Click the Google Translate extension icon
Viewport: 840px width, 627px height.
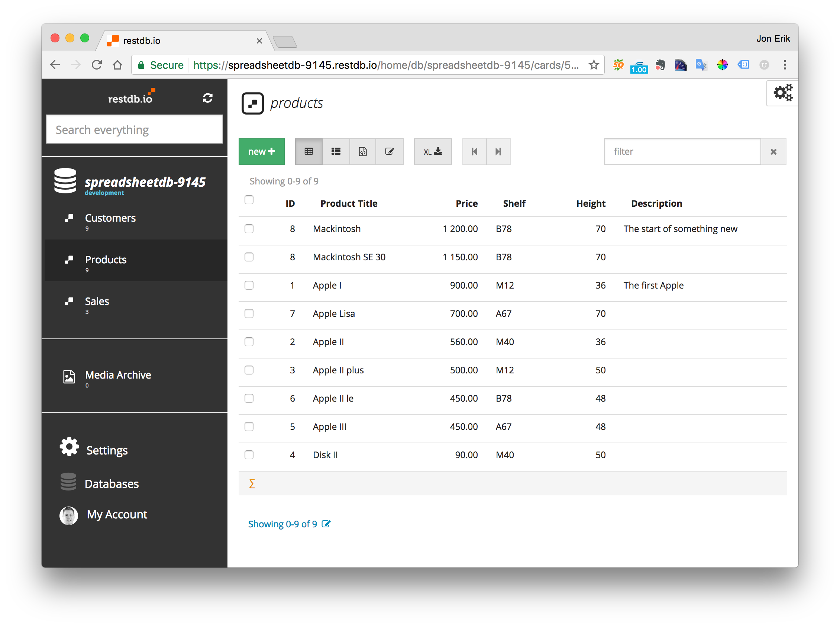pyautogui.click(x=701, y=65)
